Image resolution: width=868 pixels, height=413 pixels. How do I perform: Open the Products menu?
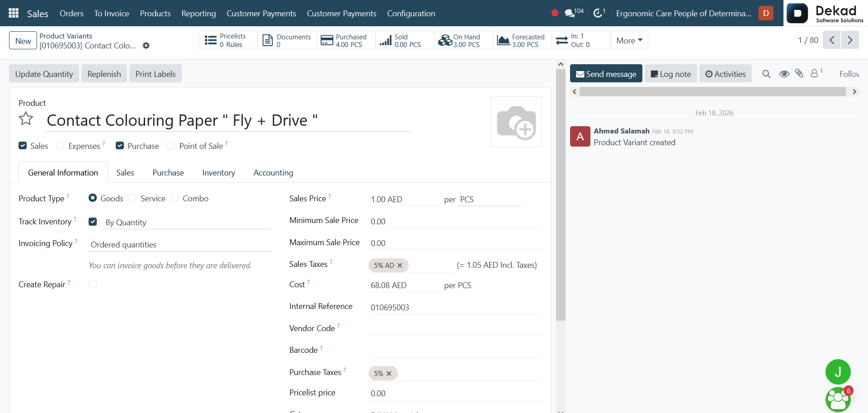[x=155, y=13]
